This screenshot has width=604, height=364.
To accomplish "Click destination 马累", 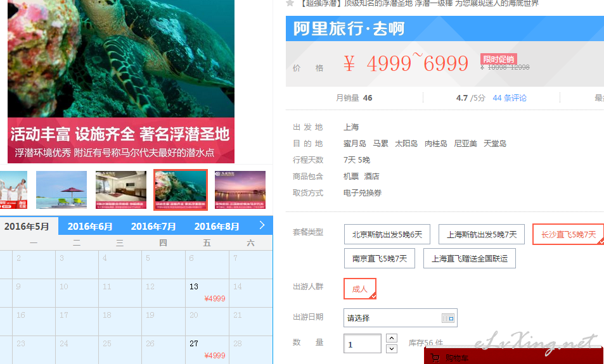I will tap(380, 144).
